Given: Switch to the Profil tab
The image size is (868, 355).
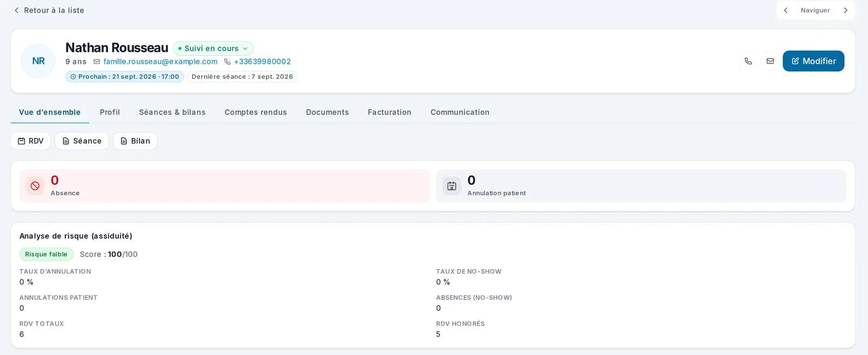Looking at the screenshot, I should (110, 112).
